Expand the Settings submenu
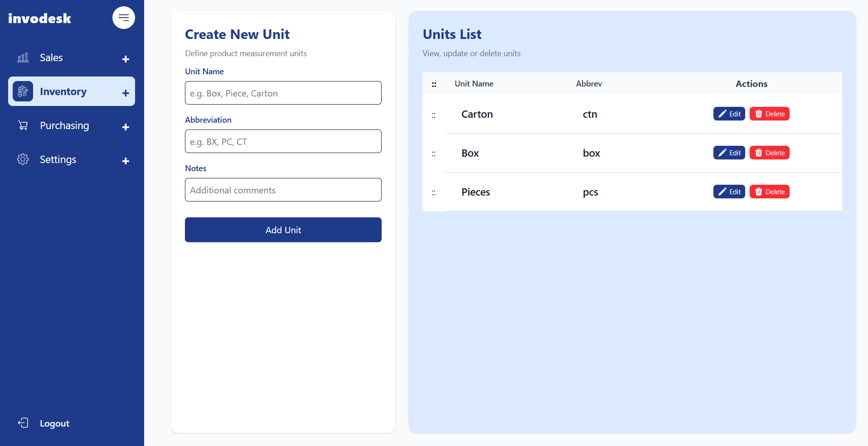The height and width of the screenshot is (446, 868). coord(125,161)
